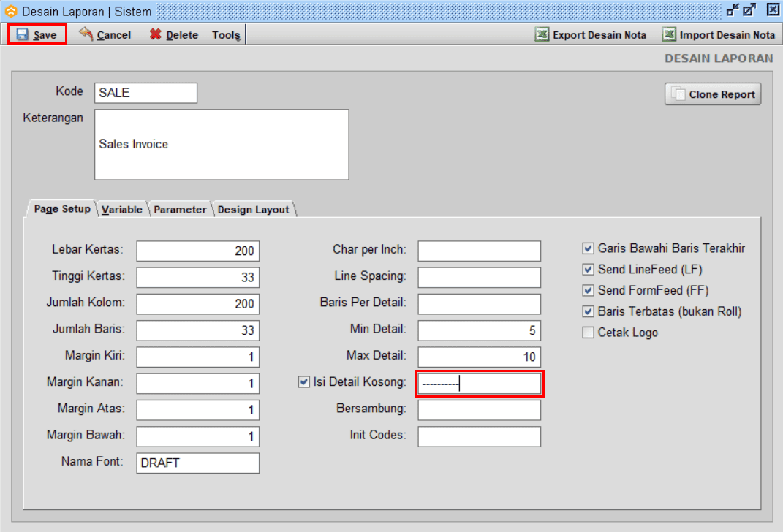Screen dimensions: 783x532
Task: Click the Max Detail field
Action: (480, 357)
